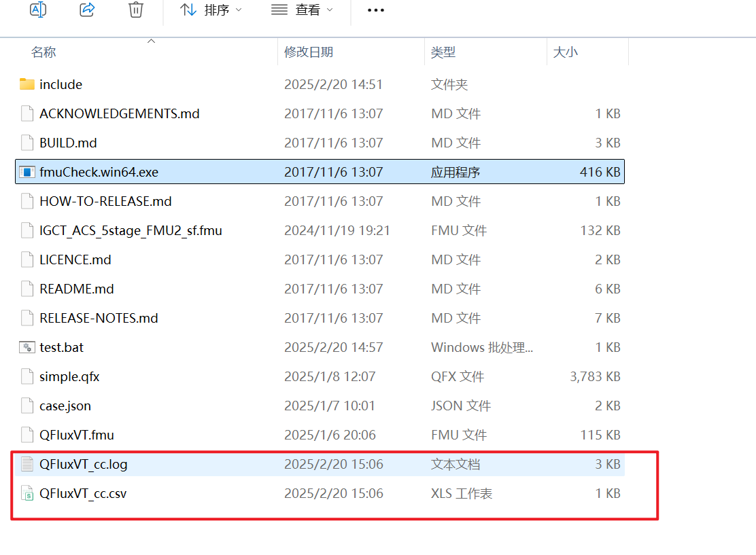Screen dimensions: 756x555
Task: Open the 查看 view dropdown
Action: [303, 10]
